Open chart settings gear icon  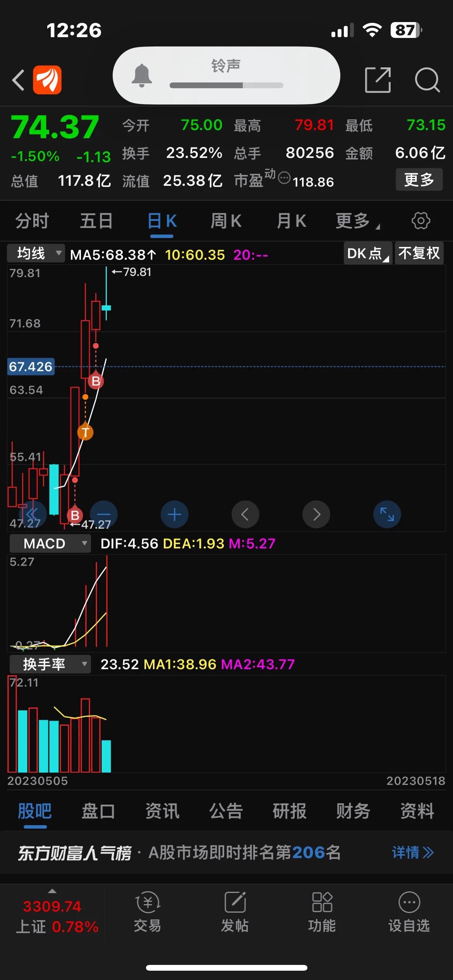(421, 221)
